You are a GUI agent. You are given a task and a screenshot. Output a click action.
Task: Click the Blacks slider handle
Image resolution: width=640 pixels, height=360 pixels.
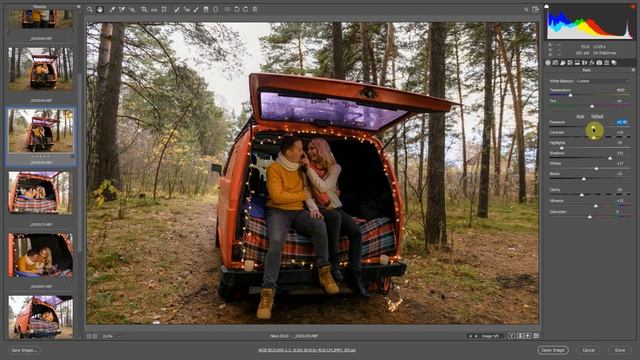[584, 179]
